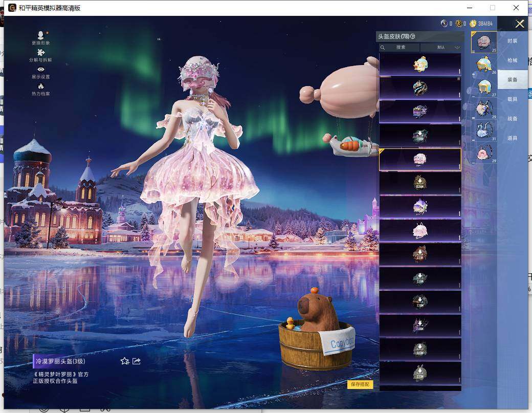Click the magnifier icon in the search box
This screenshot has width=532, height=413.
pos(383,48)
